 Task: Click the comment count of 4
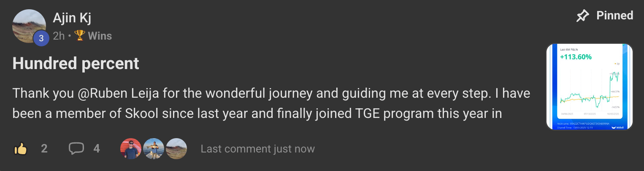97,149
